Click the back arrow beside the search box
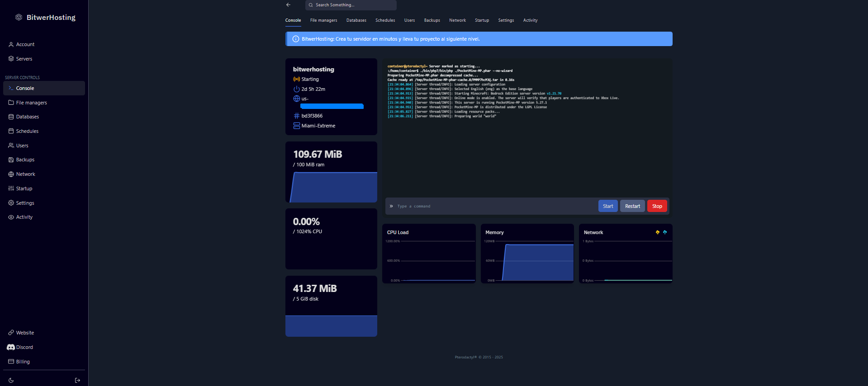This screenshot has height=386, width=868. pos(288,5)
